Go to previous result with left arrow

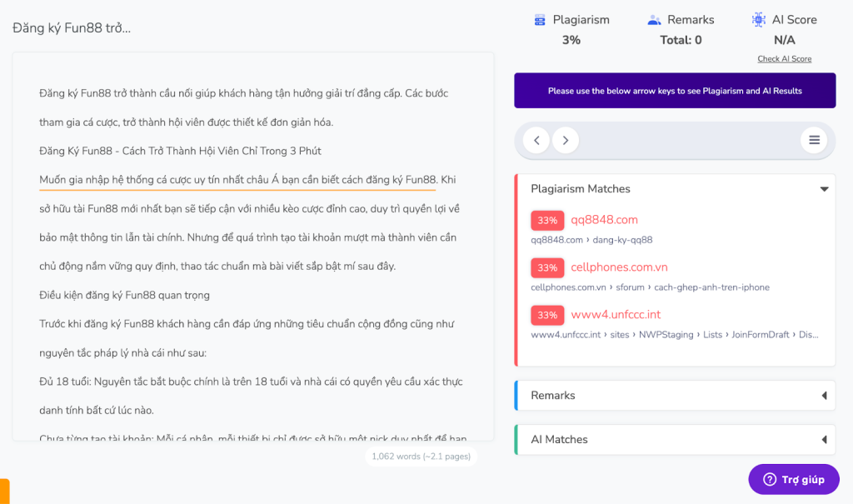pyautogui.click(x=536, y=141)
